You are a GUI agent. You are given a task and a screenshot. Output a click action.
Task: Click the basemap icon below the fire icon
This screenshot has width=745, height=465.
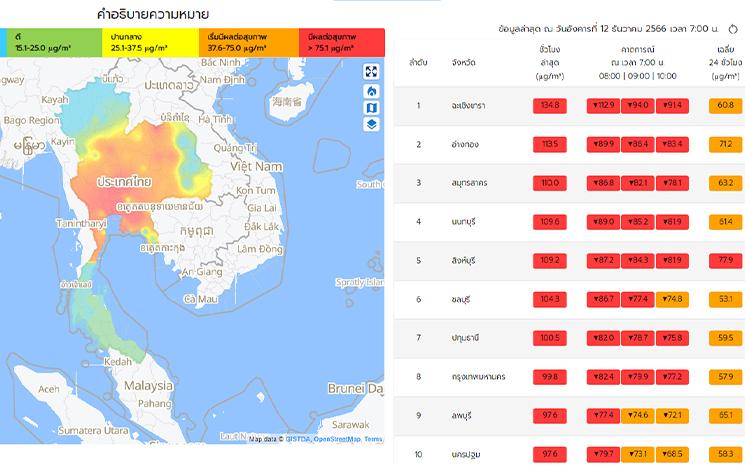tap(371, 108)
